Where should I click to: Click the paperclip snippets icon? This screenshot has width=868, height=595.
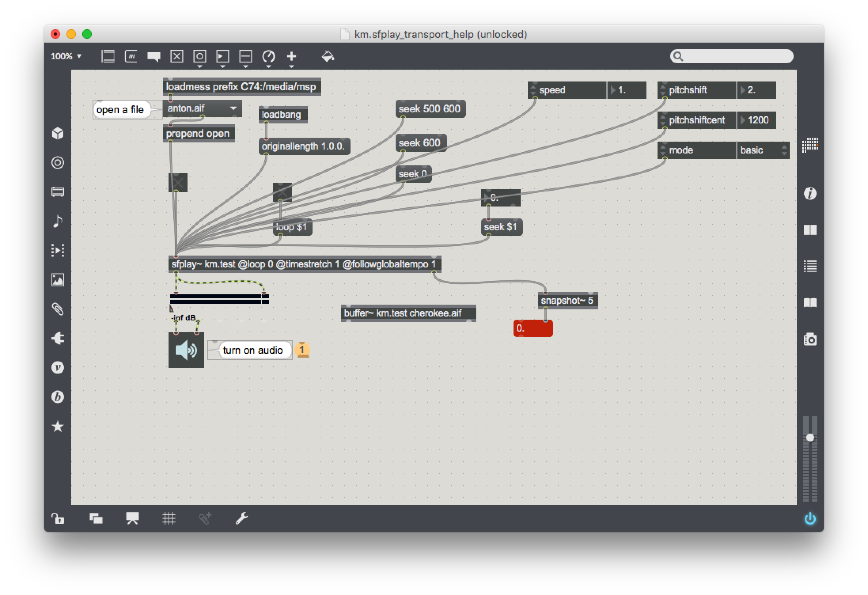(58, 309)
